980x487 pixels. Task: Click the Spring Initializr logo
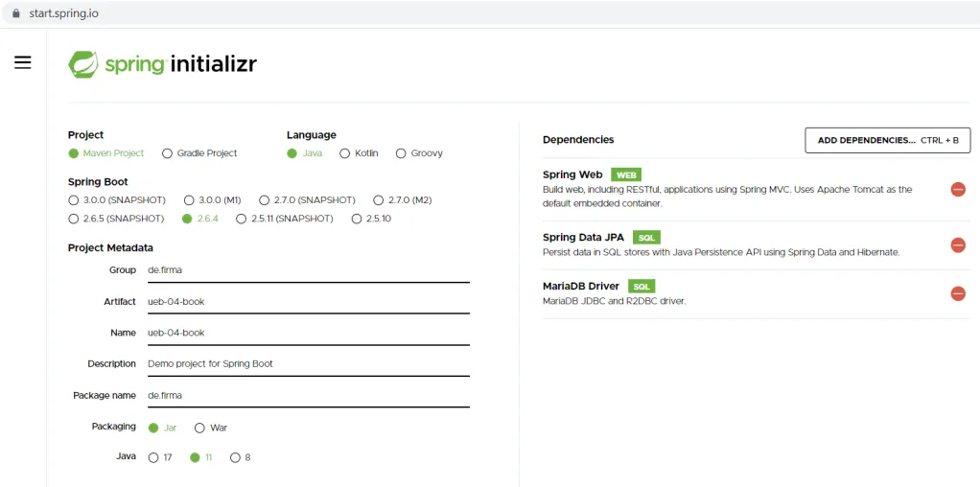point(162,64)
